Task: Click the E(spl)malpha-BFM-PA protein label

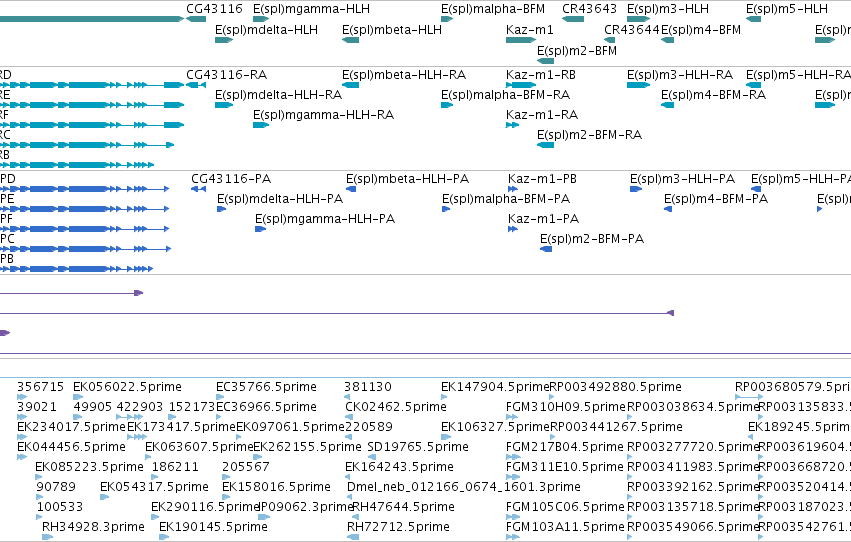Action: click(x=506, y=199)
